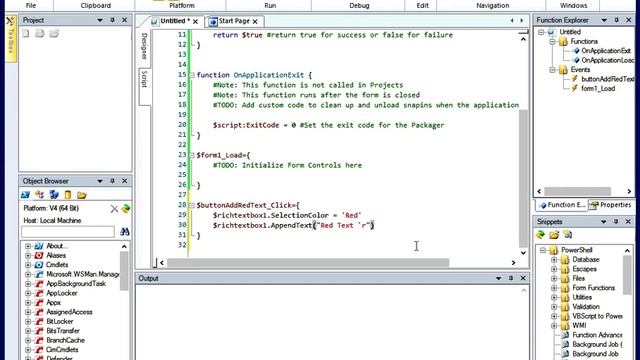Switch to the Function Explorer bottom tab
Viewport: 640px width, 360px height.
coord(562,205)
